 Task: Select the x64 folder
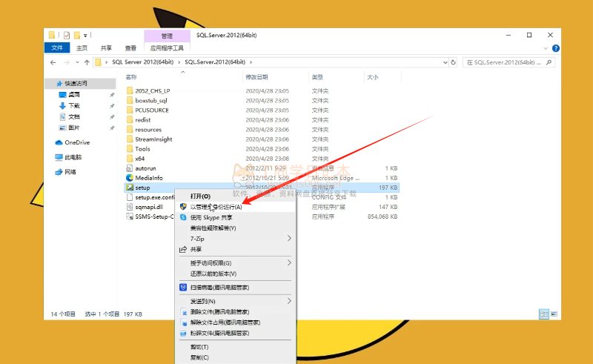[139, 159]
